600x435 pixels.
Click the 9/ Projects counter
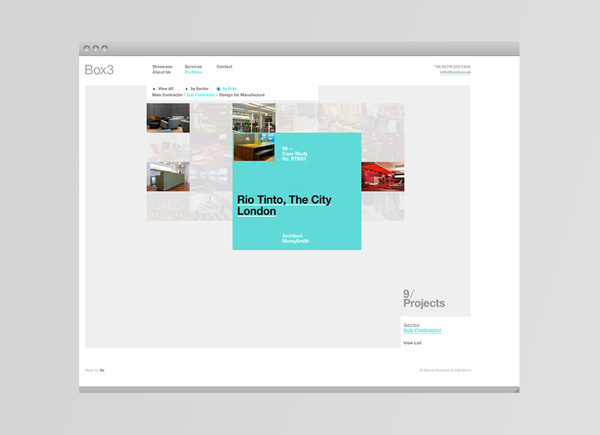(x=424, y=299)
